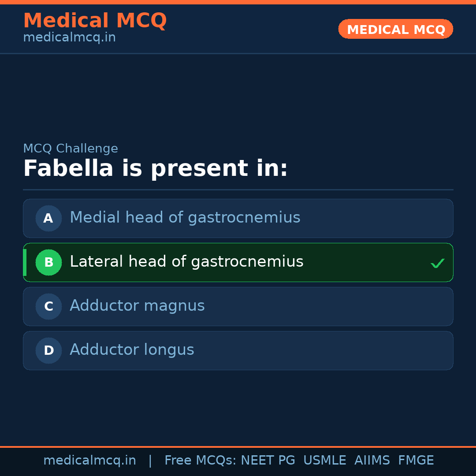Click 'Free MCQs:' text in footer
This screenshot has width=476, height=476.
[201, 461]
